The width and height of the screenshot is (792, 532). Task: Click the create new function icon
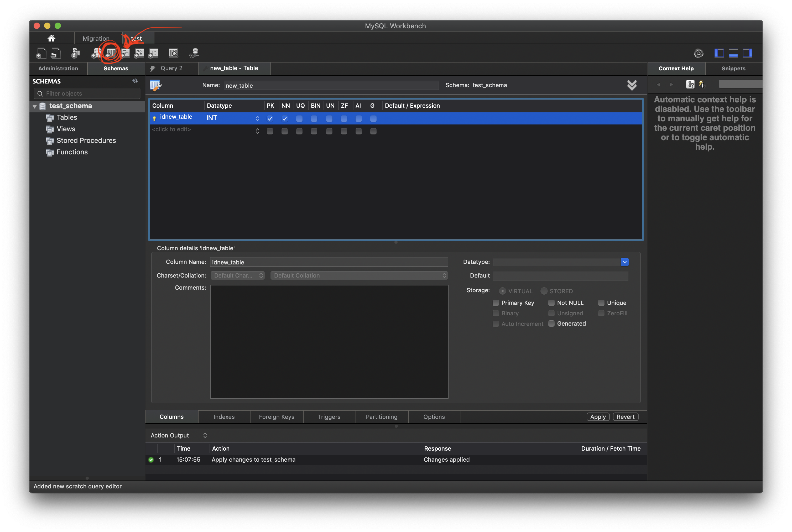click(x=154, y=53)
